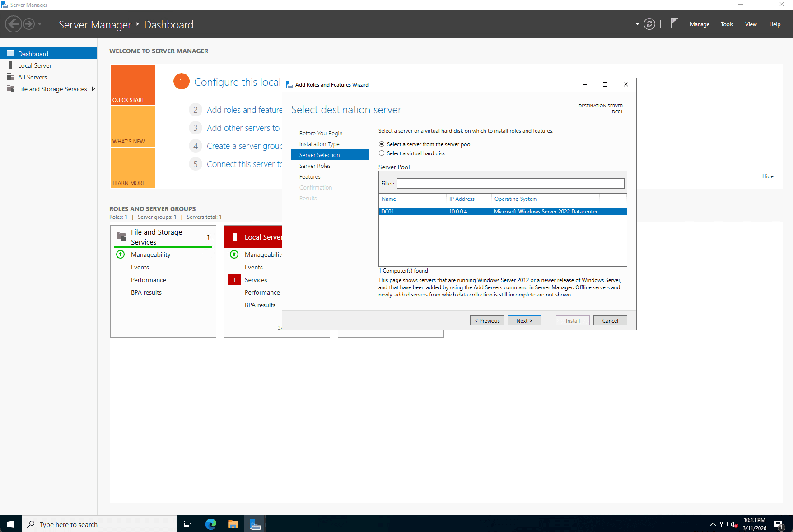Click the red Services alert count badge
Image resolution: width=793 pixels, height=532 pixels.
coord(234,280)
